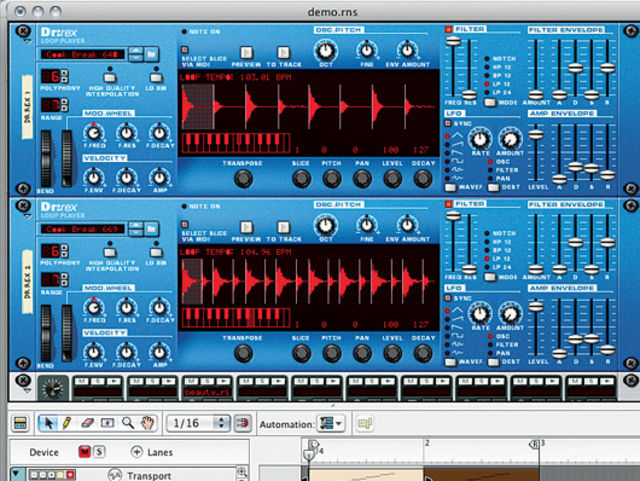Solo the device with the S button

point(99,452)
